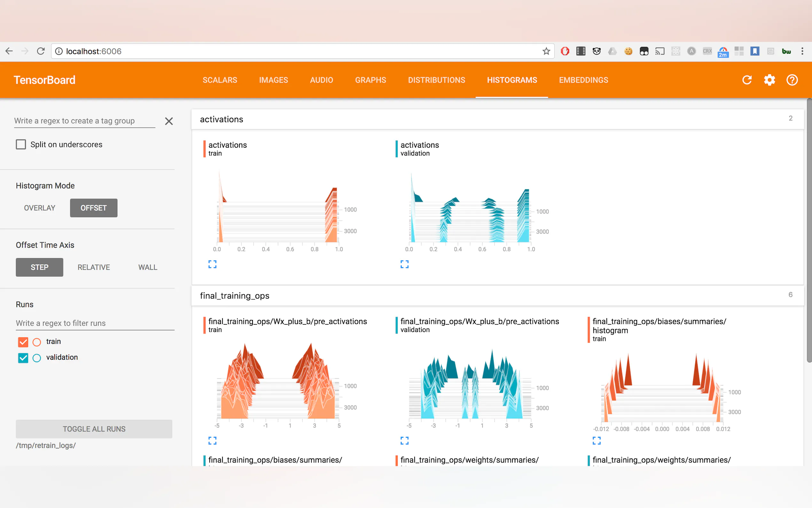Uncheck the validation run checkbox
Viewport: 812px width, 508px height.
[23, 358]
